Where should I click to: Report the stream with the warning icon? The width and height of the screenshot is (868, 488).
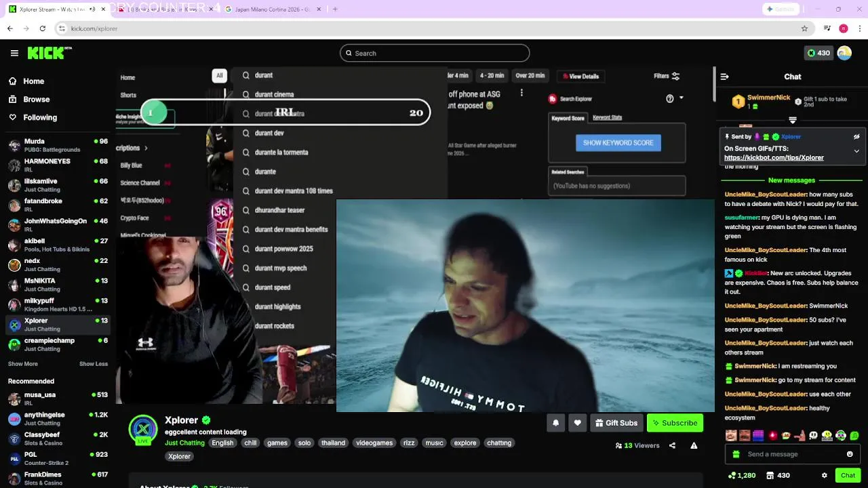(x=694, y=445)
